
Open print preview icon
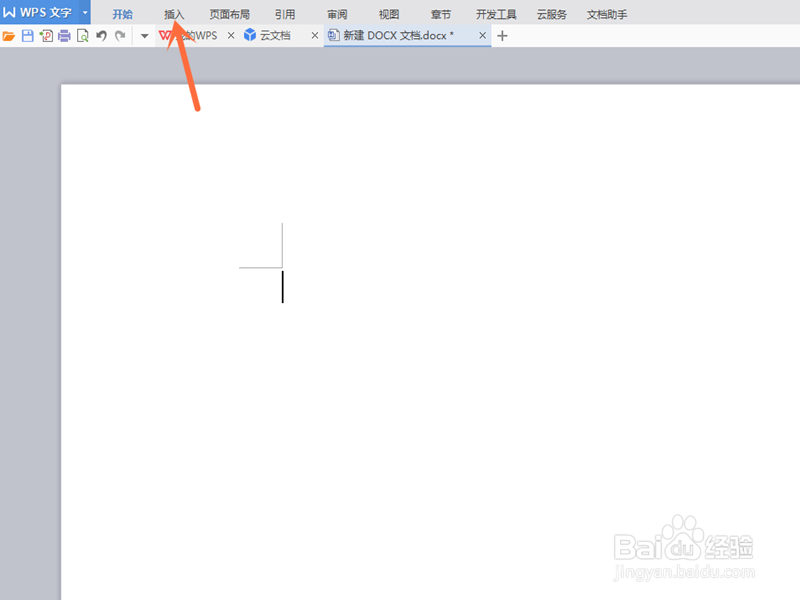click(x=83, y=36)
